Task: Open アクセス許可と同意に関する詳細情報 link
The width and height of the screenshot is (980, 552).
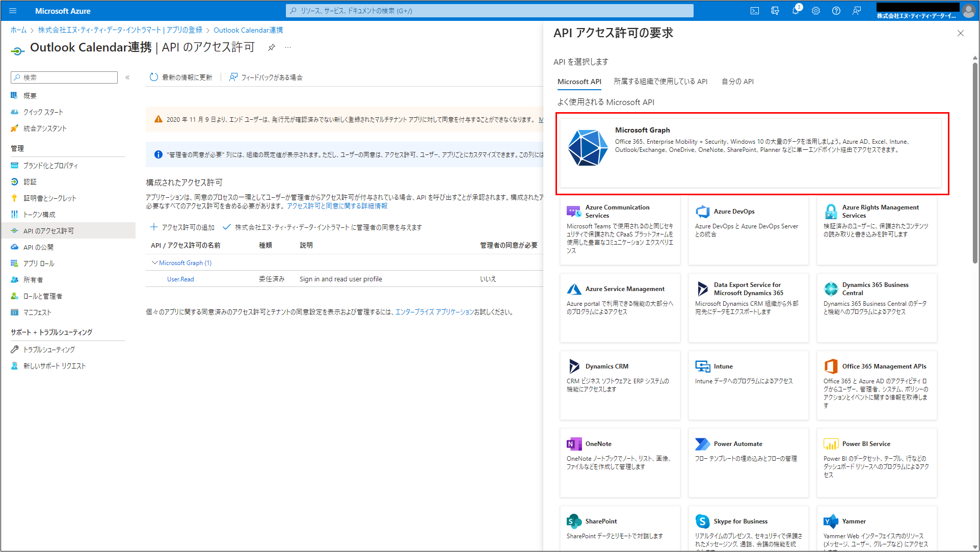Action: 337,206
